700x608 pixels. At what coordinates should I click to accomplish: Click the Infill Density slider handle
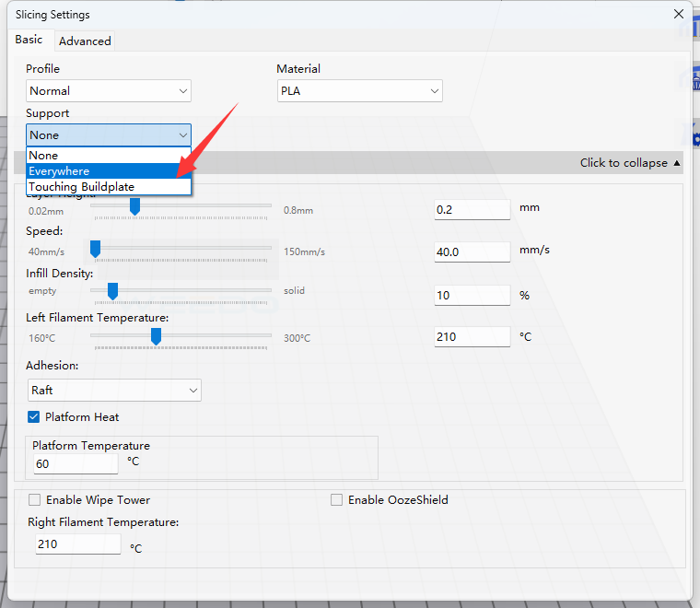pos(112,291)
